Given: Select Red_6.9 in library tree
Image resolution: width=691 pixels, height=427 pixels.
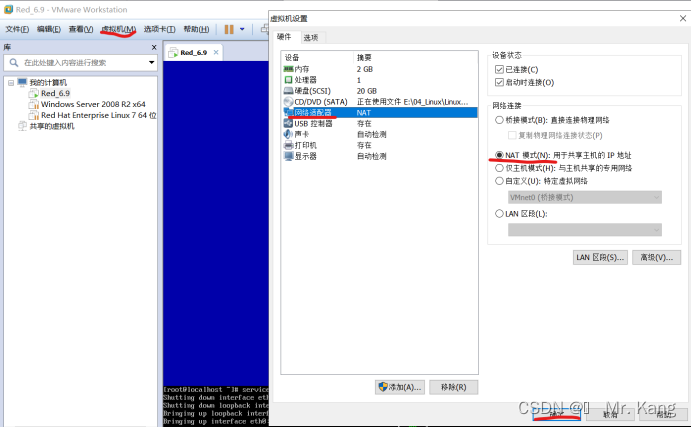Looking at the screenshot, I should pos(56,93).
